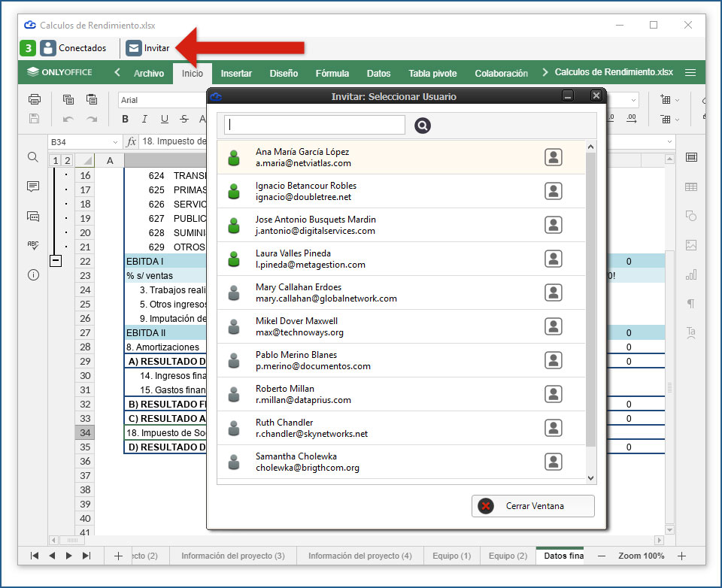Click contact icon for Ignacio Betancour Robles
722x588 pixels.
(x=553, y=191)
